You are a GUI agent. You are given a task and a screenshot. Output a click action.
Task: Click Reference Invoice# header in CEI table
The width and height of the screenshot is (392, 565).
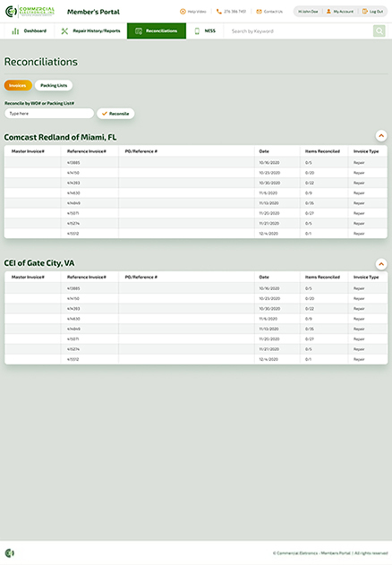pyautogui.click(x=87, y=277)
